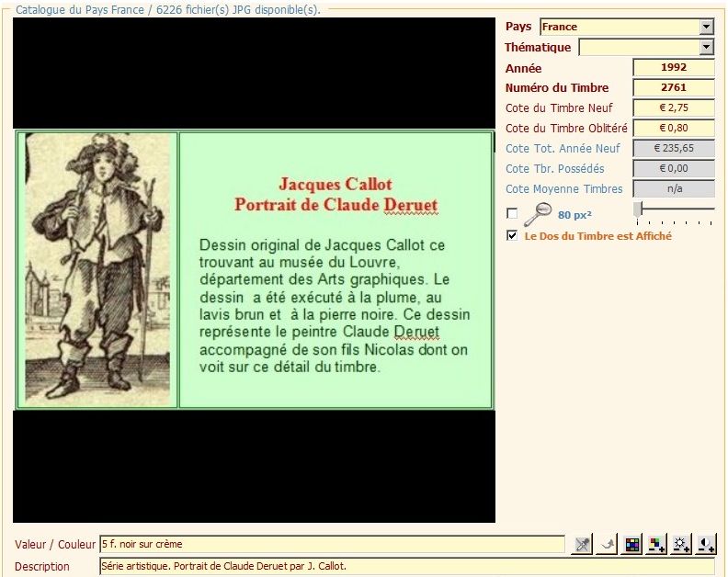728x577 pixels.
Task: Click the 'Jacques Callot' red title text
Action: point(336,185)
